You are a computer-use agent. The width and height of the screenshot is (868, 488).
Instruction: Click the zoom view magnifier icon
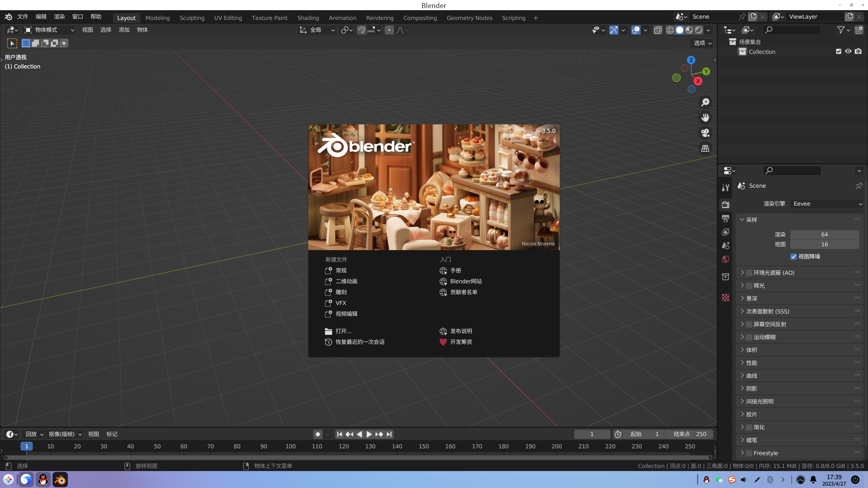click(705, 102)
